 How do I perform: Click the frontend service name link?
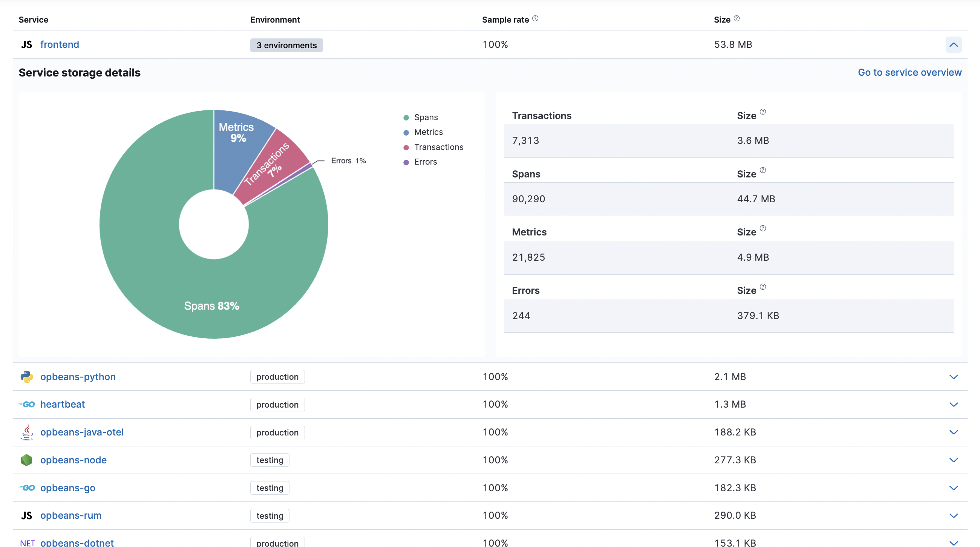[x=59, y=44]
